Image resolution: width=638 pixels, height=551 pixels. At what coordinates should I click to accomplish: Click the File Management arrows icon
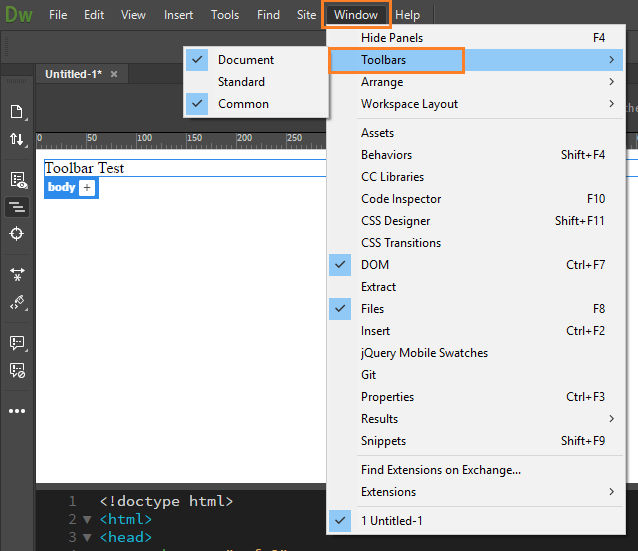point(17,139)
